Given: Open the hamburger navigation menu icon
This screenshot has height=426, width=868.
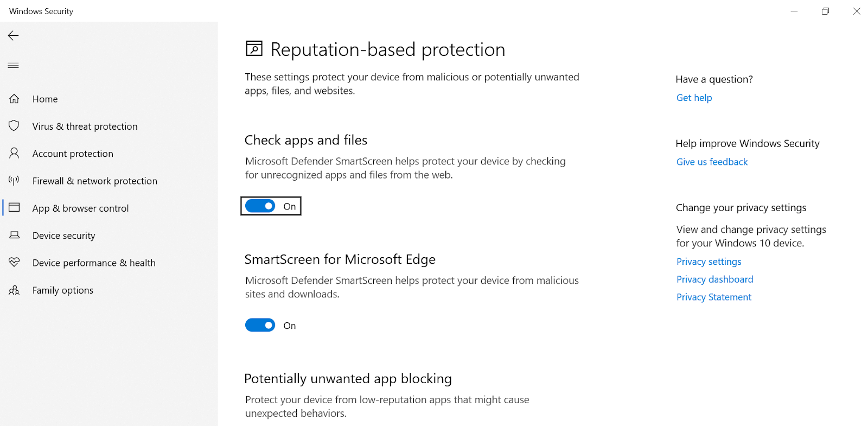Looking at the screenshot, I should coord(14,66).
